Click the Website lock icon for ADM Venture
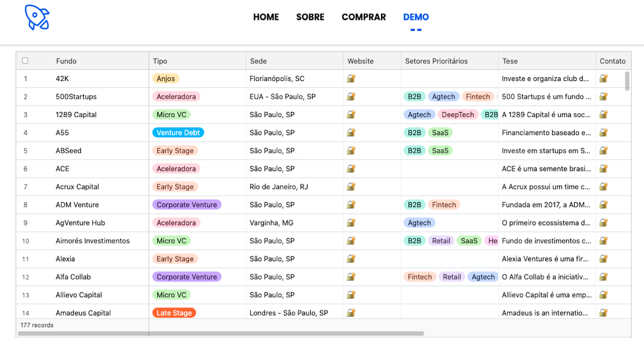The width and height of the screenshot is (644, 338). tap(351, 204)
